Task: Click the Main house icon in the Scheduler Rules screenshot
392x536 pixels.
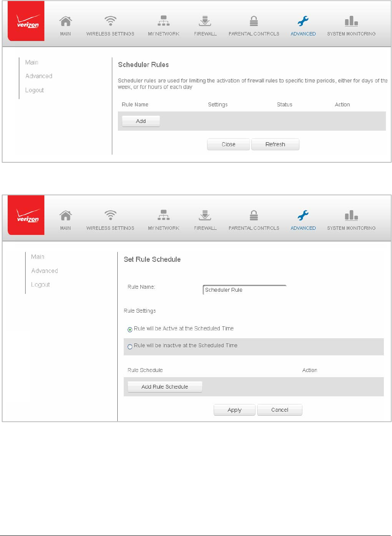Action: tap(65, 21)
